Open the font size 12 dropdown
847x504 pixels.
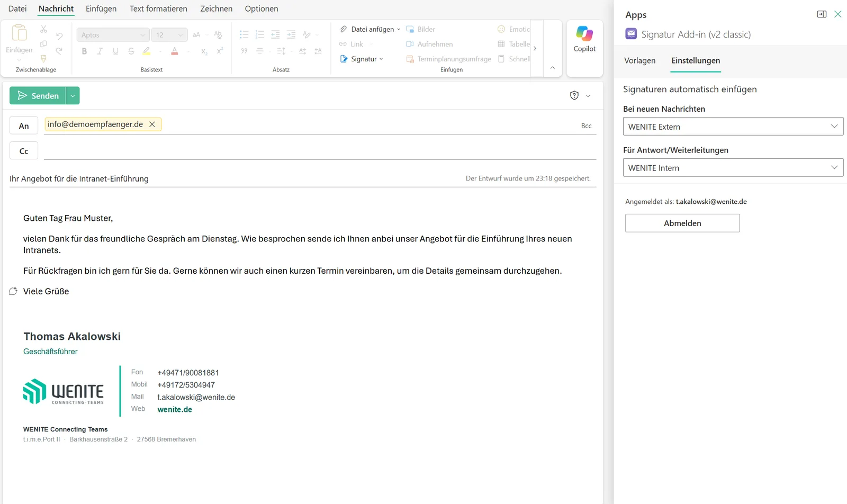[169, 35]
